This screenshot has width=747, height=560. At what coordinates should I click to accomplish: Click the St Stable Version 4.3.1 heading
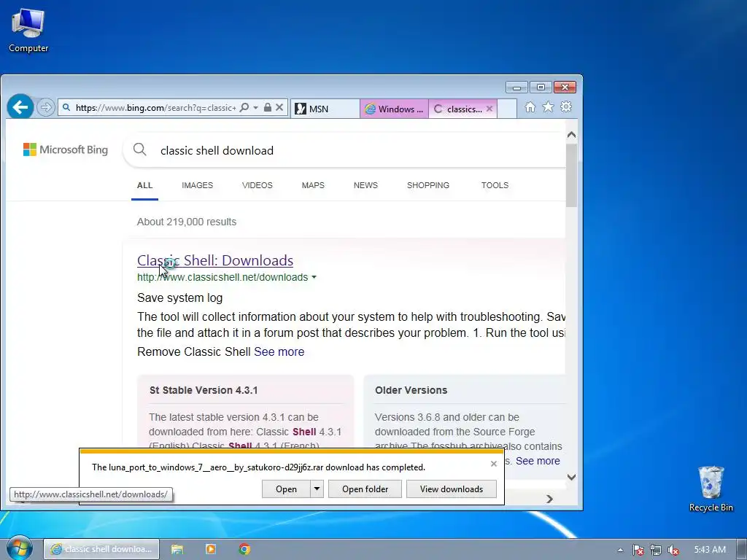204,390
